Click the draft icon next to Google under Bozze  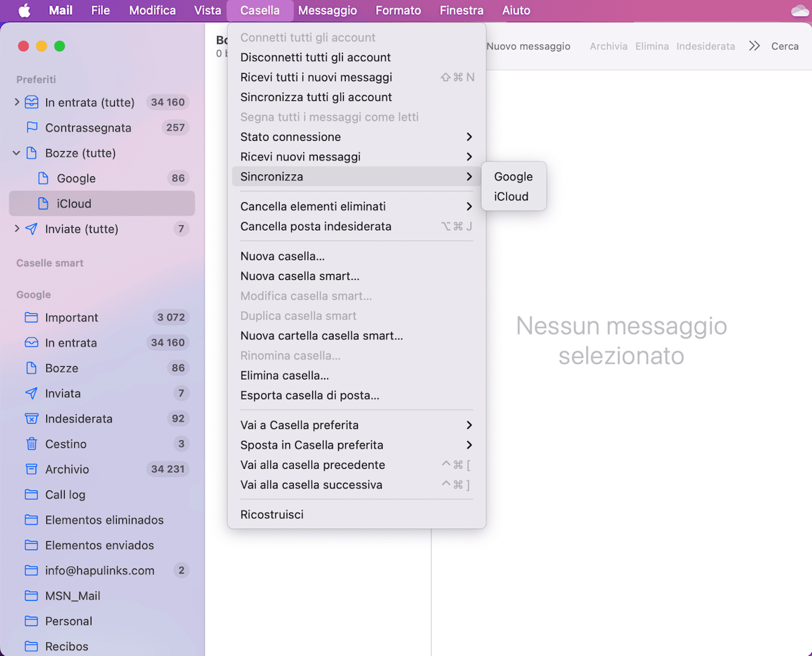(x=43, y=178)
